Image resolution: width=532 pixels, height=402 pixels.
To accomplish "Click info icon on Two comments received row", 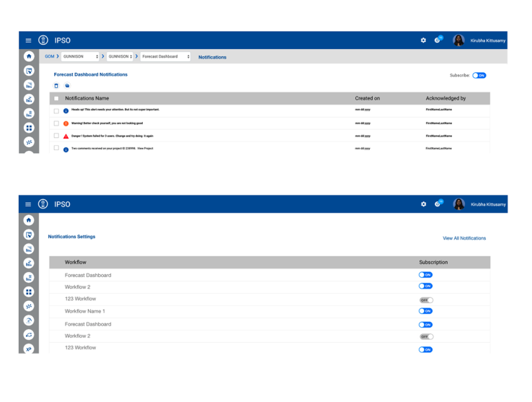I will coord(66,149).
